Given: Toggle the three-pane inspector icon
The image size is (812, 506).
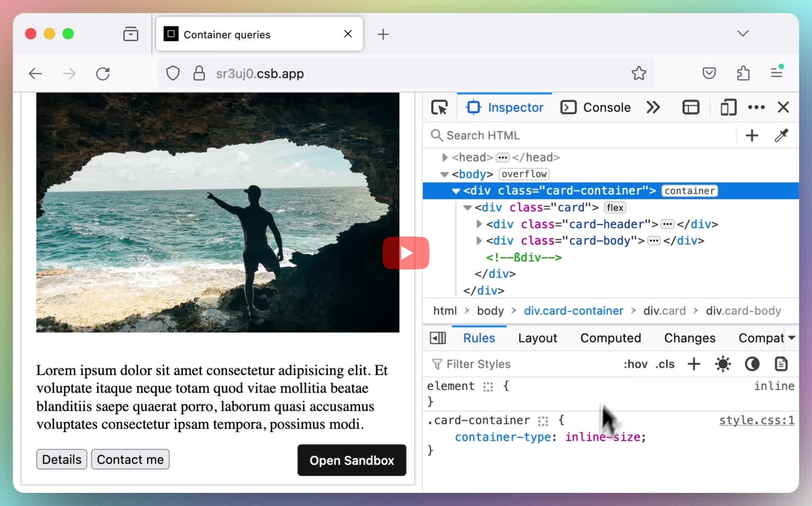Looking at the screenshot, I should [x=438, y=338].
